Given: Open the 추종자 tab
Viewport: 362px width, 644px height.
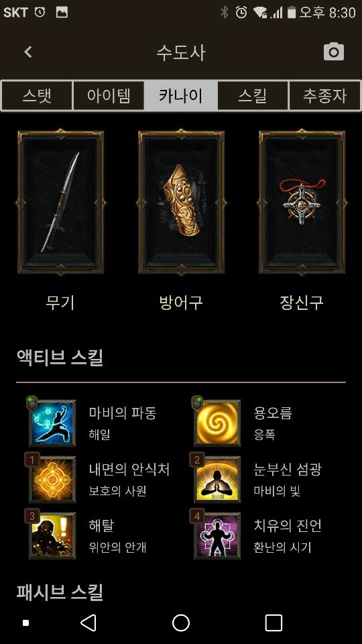Looking at the screenshot, I should pos(324,96).
